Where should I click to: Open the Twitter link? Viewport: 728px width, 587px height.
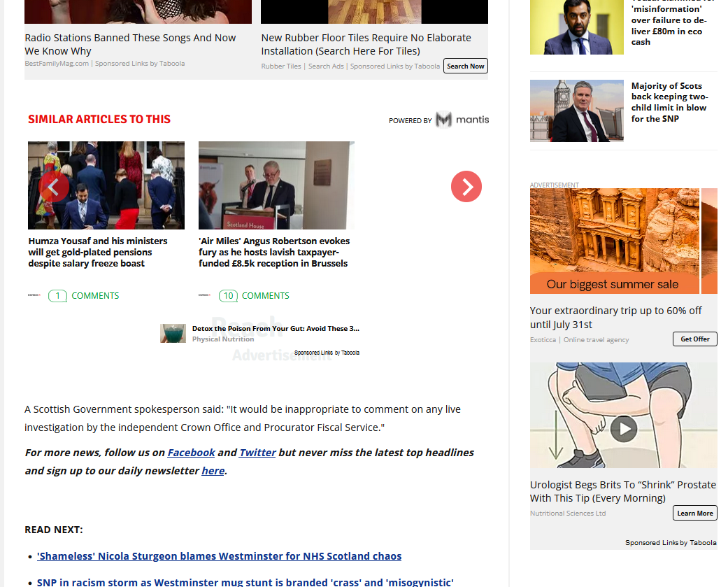[257, 453]
